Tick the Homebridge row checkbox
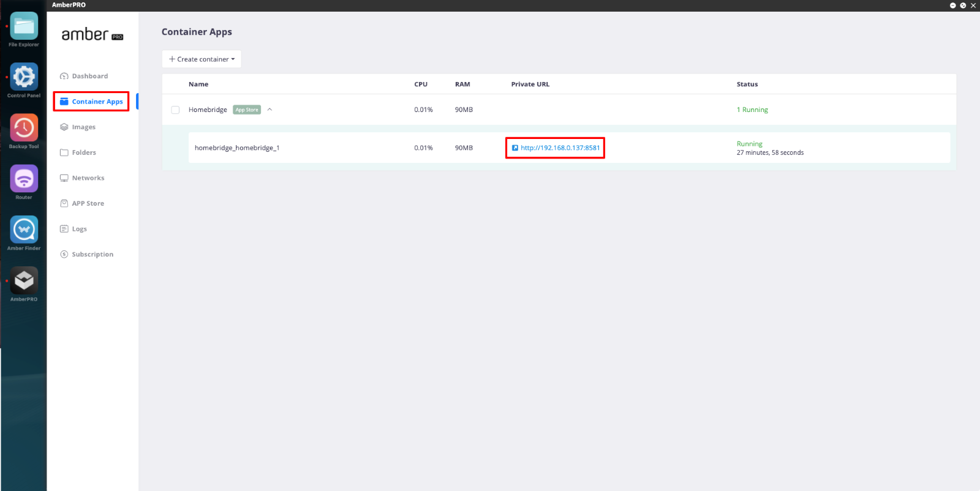980x491 pixels. tap(175, 110)
